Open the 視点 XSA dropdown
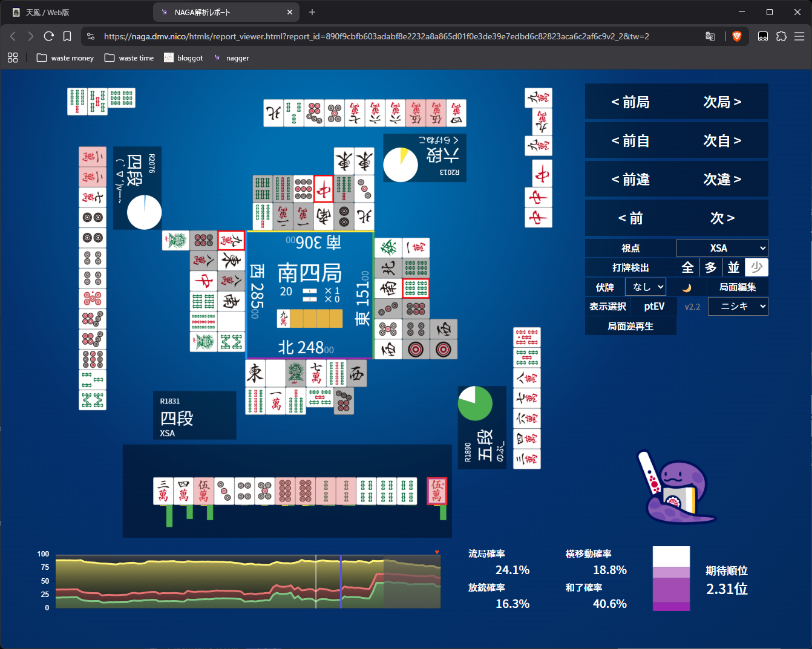 722,248
